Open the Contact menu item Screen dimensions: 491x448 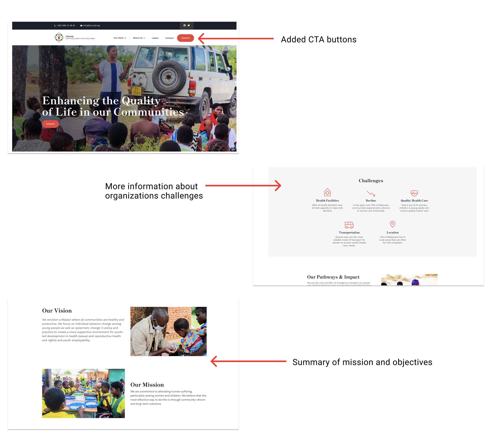(169, 38)
